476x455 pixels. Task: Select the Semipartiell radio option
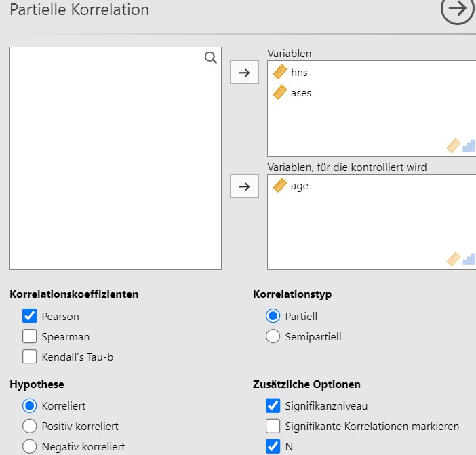tap(273, 336)
